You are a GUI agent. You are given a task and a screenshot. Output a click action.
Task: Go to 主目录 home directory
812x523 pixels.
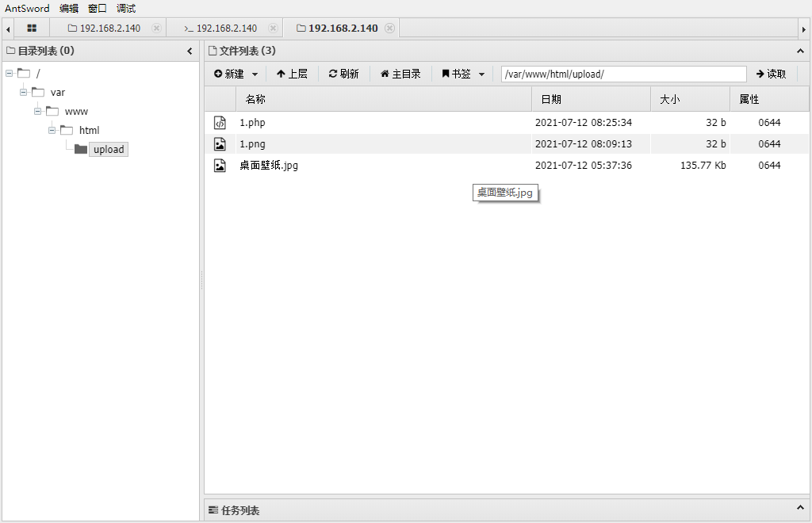(x=400, y=74)
